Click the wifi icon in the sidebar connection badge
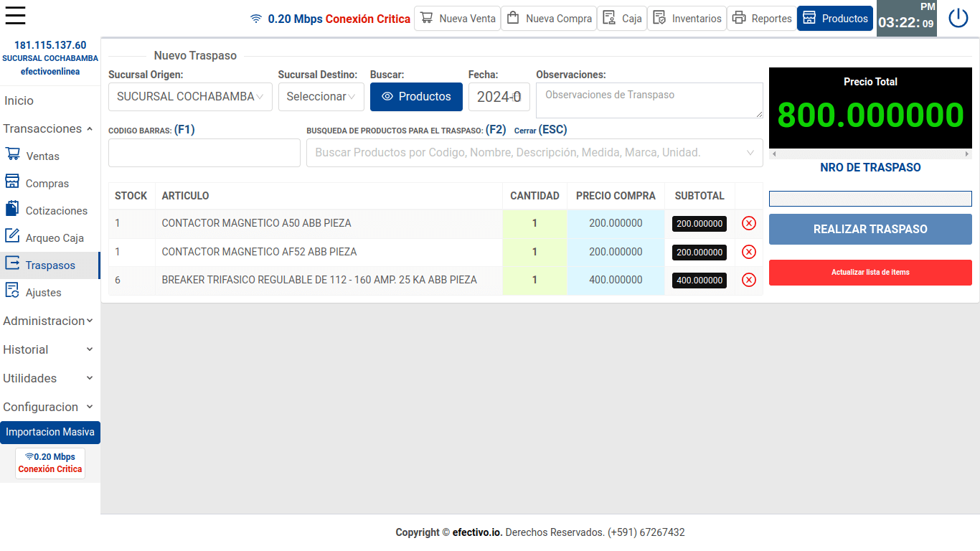 29,456
